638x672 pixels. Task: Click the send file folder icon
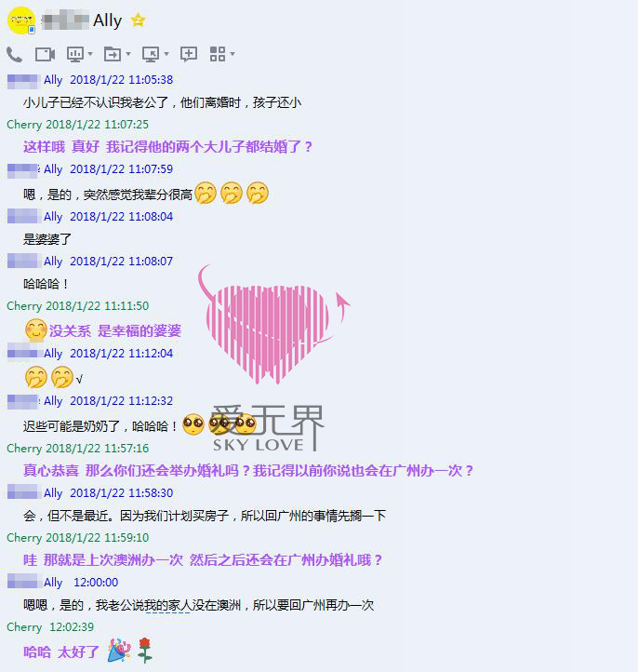tap(113, 54)
